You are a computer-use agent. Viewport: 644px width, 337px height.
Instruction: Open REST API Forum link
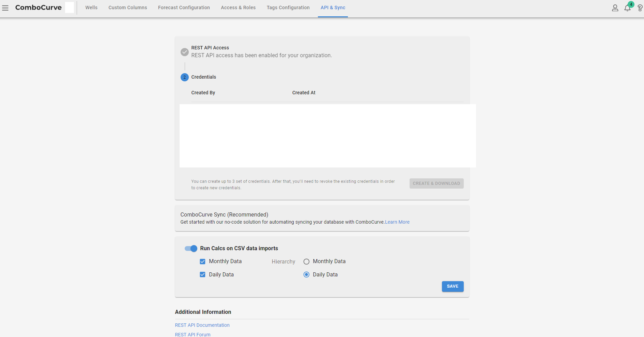coord(193,335)
